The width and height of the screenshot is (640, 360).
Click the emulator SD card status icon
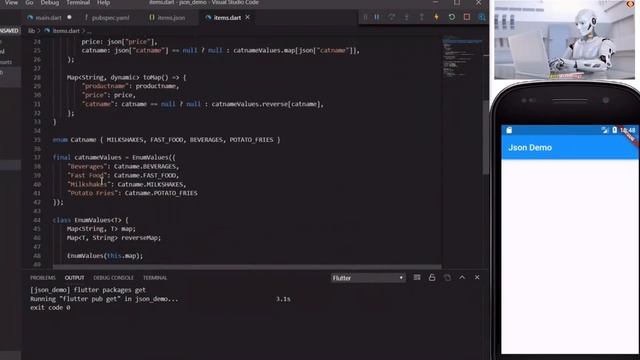coord(509,130)
